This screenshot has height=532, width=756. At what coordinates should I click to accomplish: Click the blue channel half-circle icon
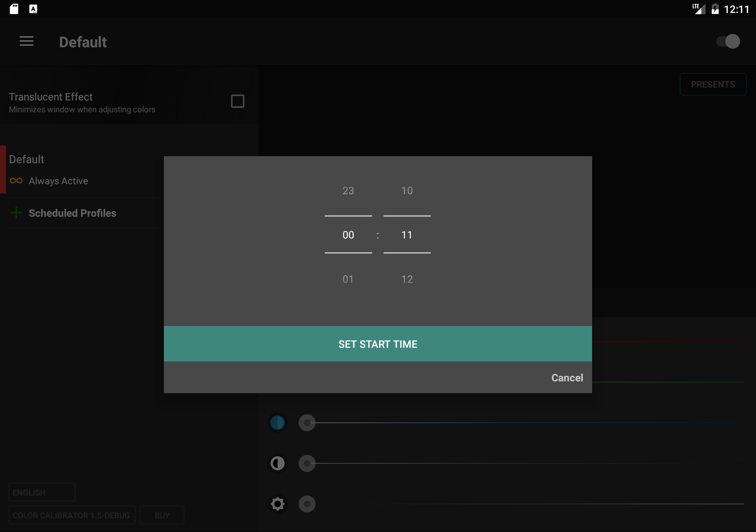(x=277, y=423)
